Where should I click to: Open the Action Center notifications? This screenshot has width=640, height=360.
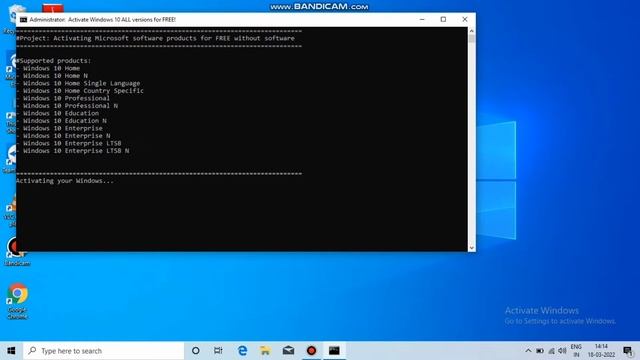click(628, 351)
